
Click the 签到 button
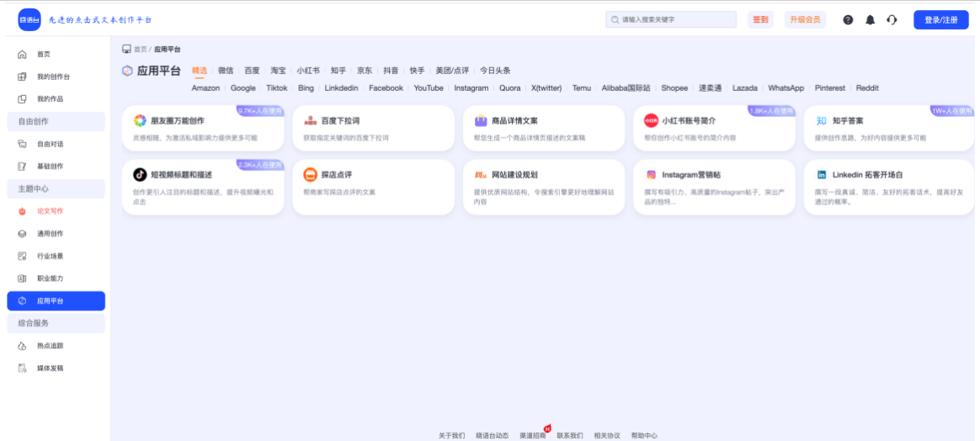coord(760,20)
